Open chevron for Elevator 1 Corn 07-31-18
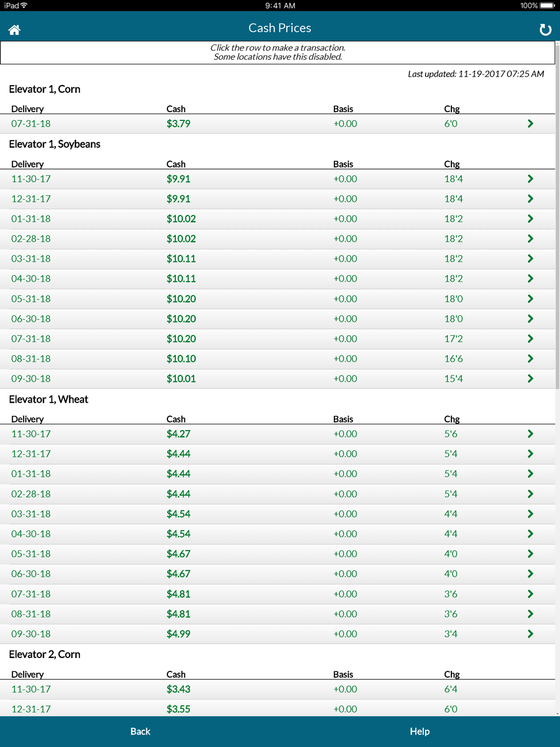 pyautogui.click(x=530, y=124)
